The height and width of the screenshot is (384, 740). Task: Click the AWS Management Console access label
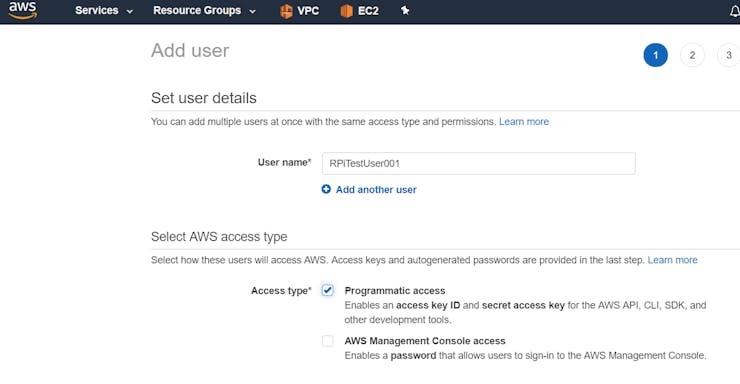425,341
